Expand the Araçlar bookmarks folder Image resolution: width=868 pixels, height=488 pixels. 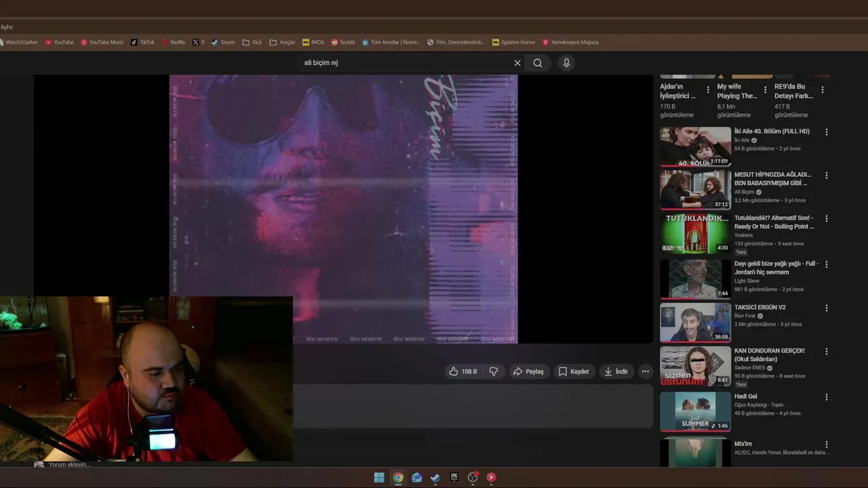(x=283, y=42)
